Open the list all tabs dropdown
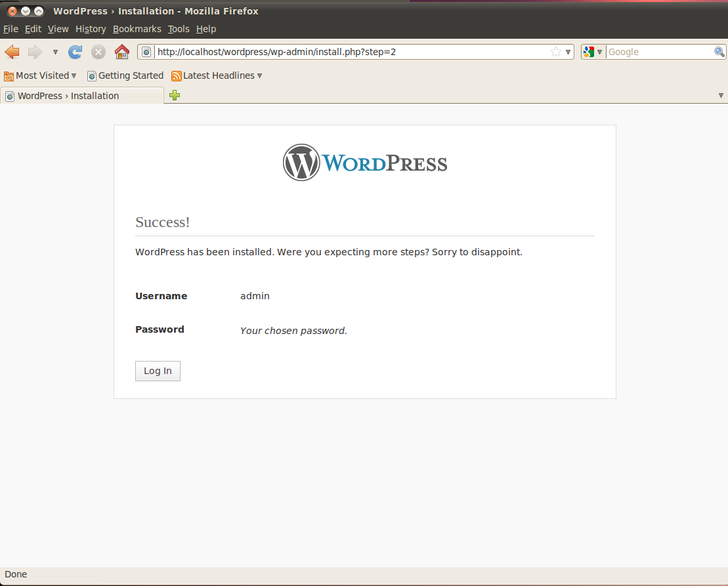Viewport: 728px width, 586px height. click(721, 96)
